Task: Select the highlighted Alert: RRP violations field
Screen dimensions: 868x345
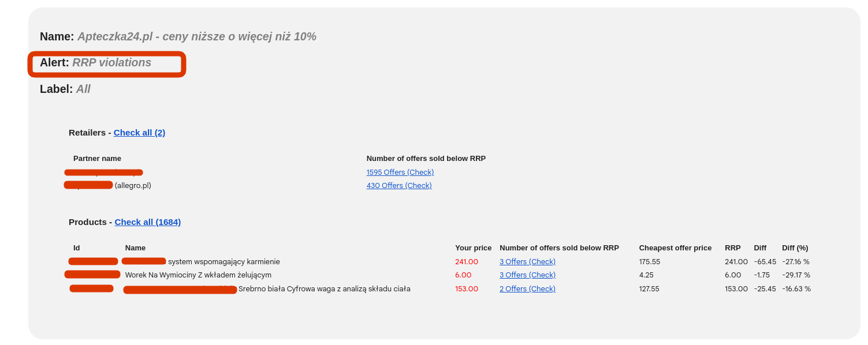Action: click(107, 63)
